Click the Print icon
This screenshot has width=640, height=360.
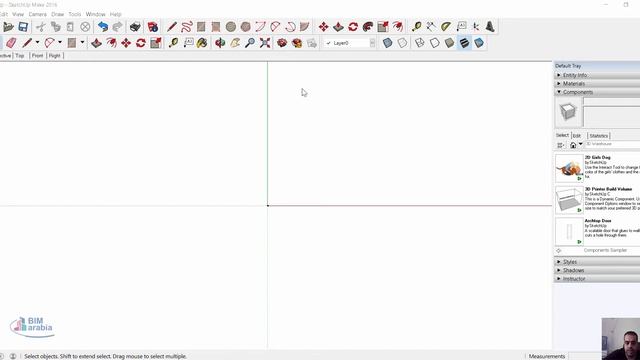click(x=135, y=27)
